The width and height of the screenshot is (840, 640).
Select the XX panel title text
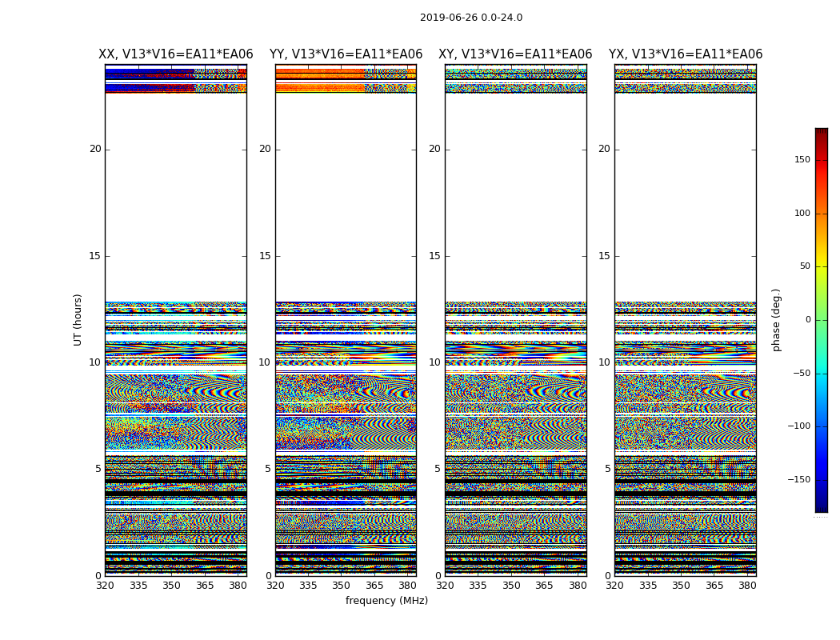tap(175, 54)
